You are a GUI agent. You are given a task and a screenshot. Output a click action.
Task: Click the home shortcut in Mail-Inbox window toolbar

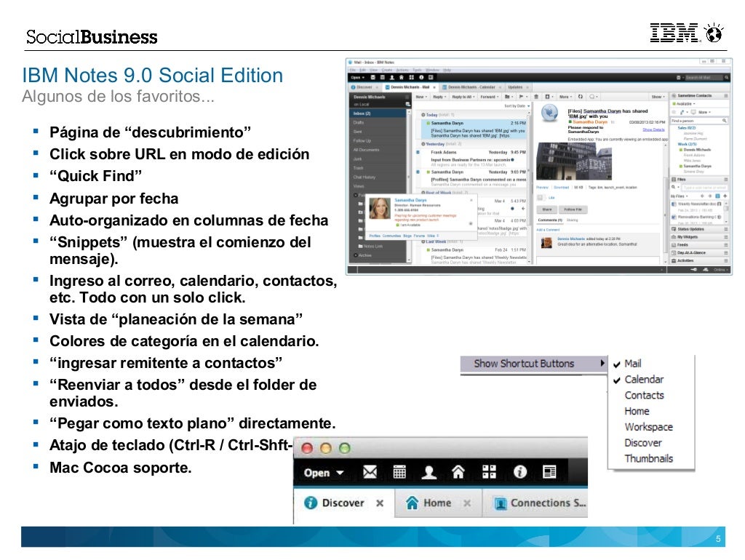402,77
